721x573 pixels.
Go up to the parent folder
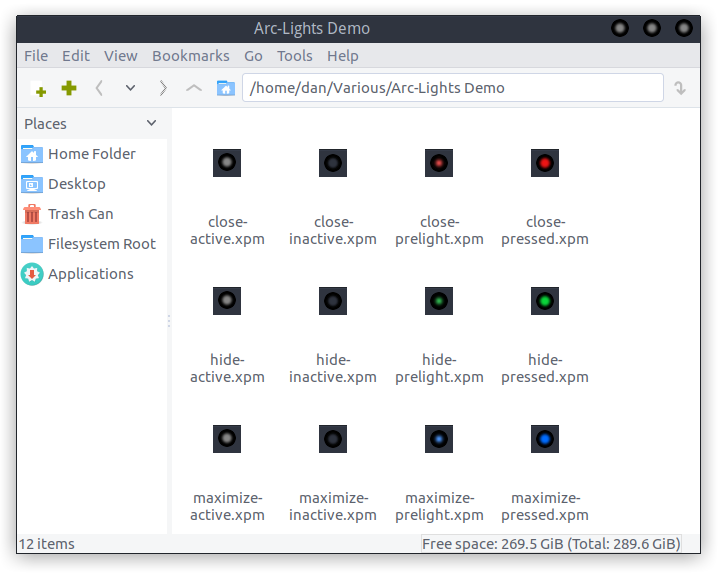(194, 88)
